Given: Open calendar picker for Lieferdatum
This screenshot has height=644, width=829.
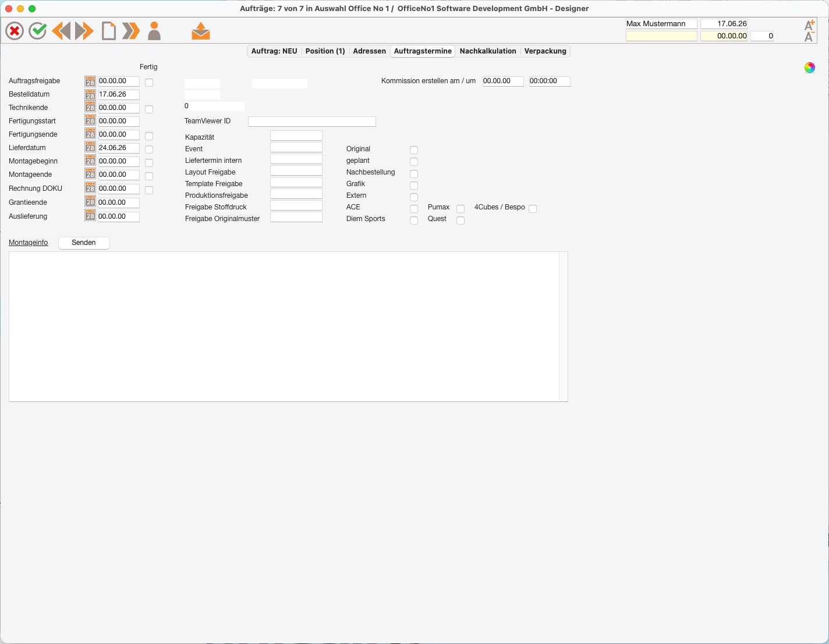Looking at the screenshot, I should (90, 148).
